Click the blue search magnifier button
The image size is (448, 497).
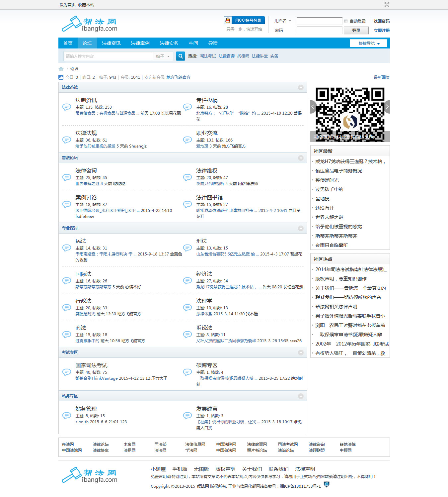180,56
